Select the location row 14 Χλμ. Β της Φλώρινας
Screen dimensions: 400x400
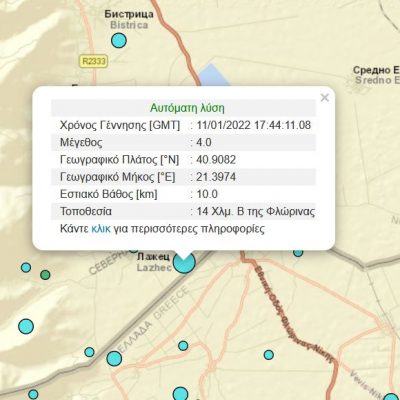pyautogui.click(x=183, y=211)
